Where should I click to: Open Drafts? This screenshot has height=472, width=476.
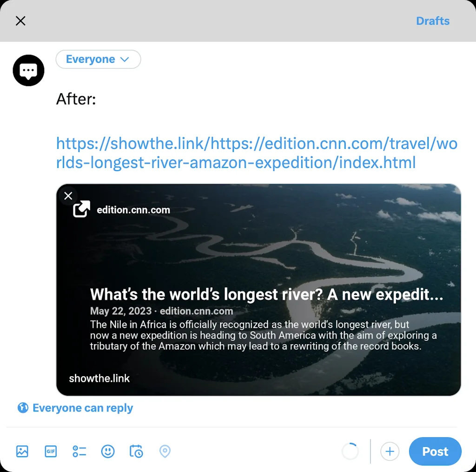[x=433, y=21]
